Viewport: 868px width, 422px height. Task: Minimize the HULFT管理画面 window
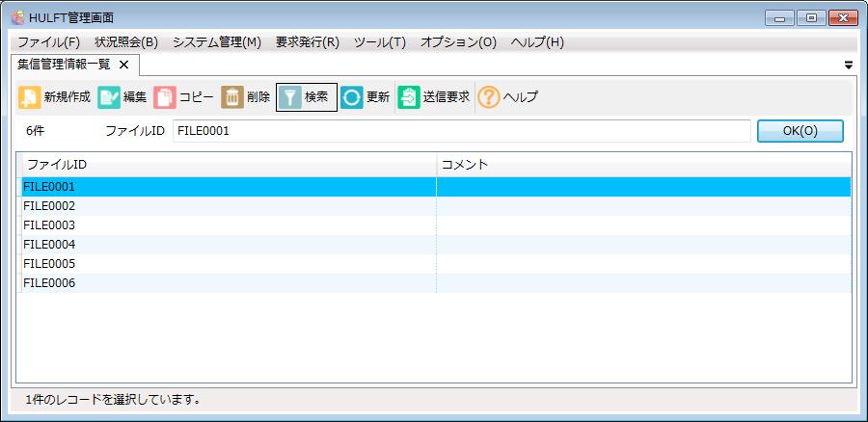click(780, 18)
